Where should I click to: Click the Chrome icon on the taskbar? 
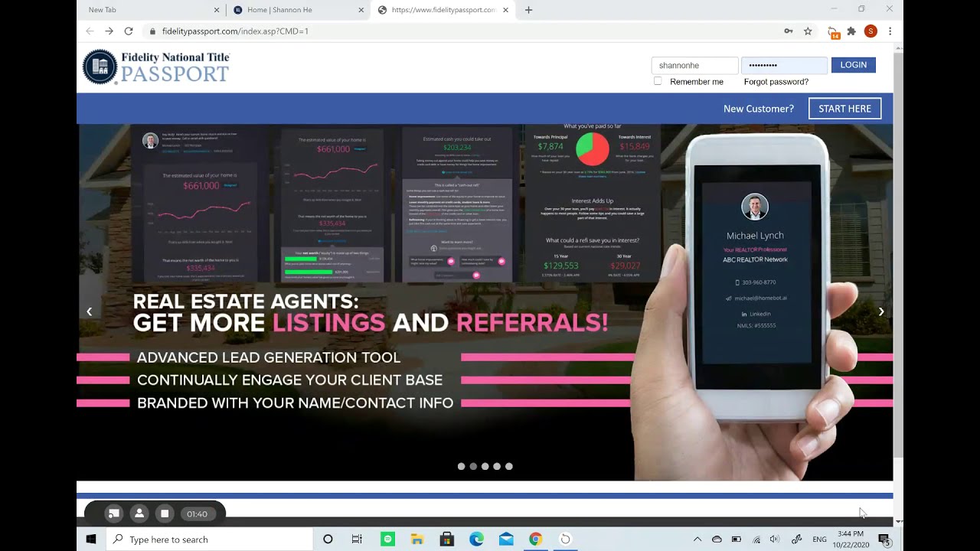536,540
